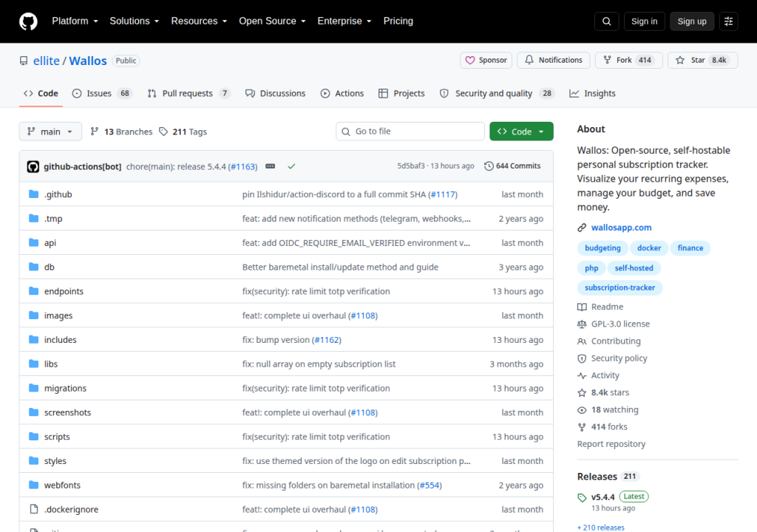Click the Security policy shield icon
This screenshot has height=532, width=757.
(x=582, y=358)
